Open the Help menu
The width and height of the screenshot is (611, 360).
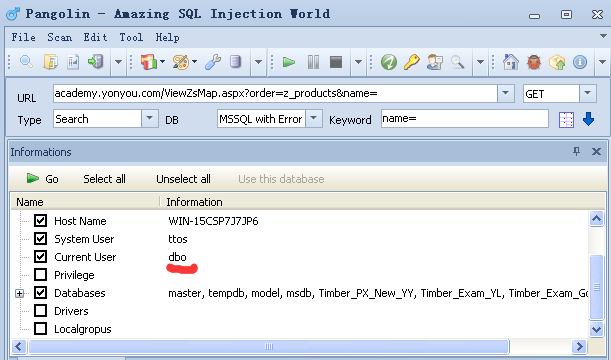(168, 37)
